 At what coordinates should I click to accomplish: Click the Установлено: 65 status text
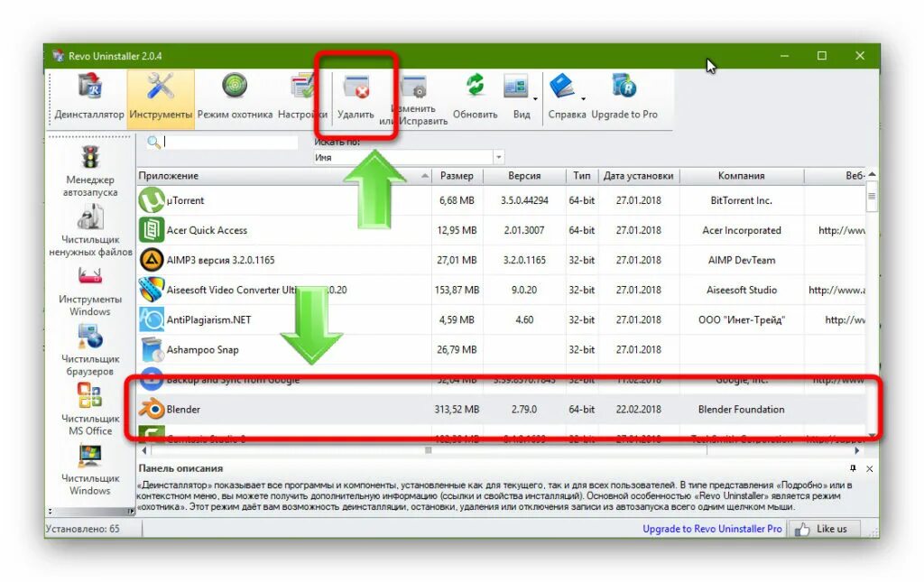(82, 529)
